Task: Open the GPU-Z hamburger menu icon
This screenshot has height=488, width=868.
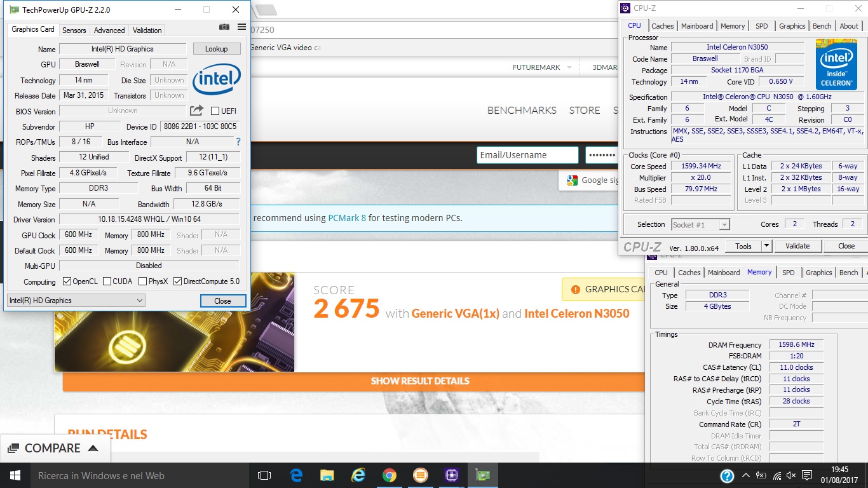Action: tap(241, 27)
